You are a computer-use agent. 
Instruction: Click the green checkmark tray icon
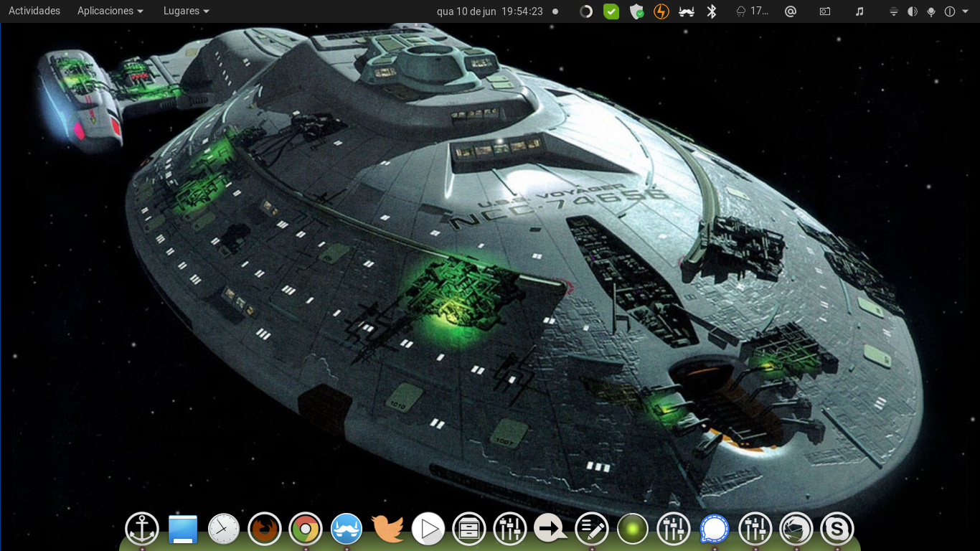coord(611,11)
